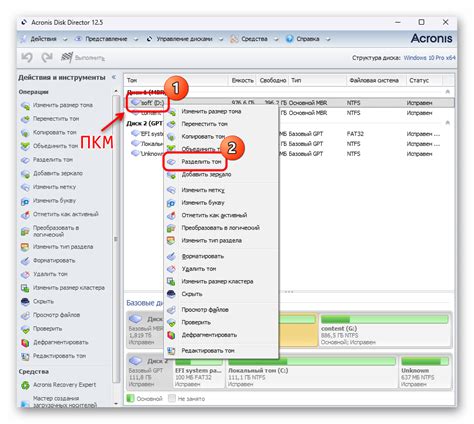Choose Проверить in context menu
Viewport: 474px width, 424px height.
pyautogui.click(x=221, y=322)
